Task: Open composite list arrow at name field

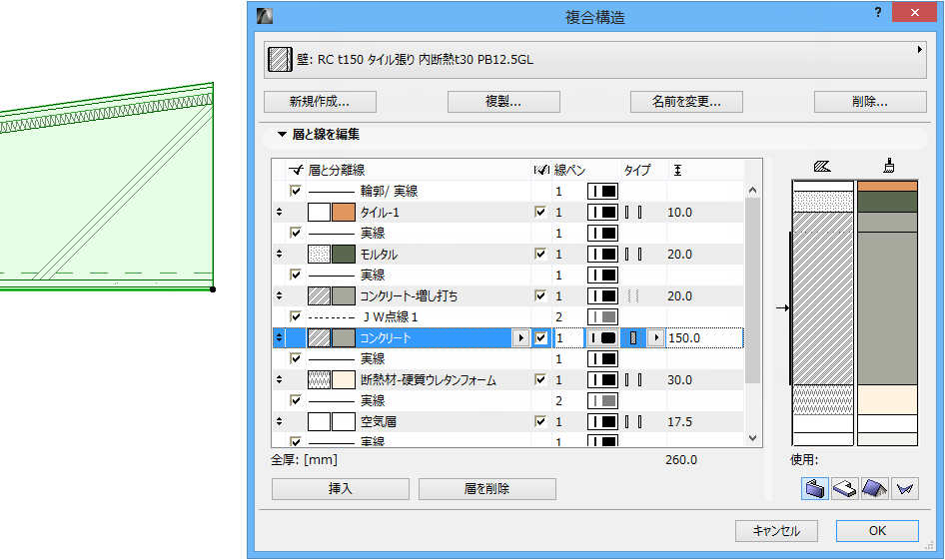Action: click(x=920, y=49)
